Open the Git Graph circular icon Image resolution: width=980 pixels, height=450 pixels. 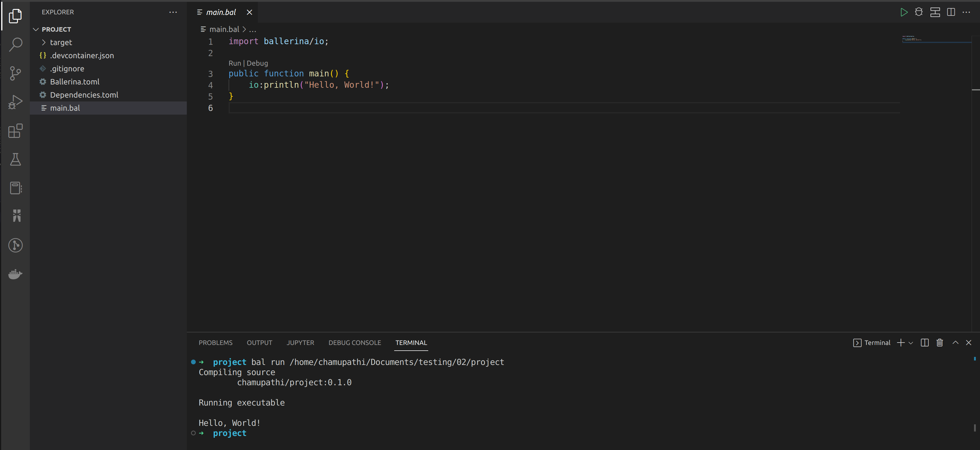pyautogui.click(x=15, y=245)
